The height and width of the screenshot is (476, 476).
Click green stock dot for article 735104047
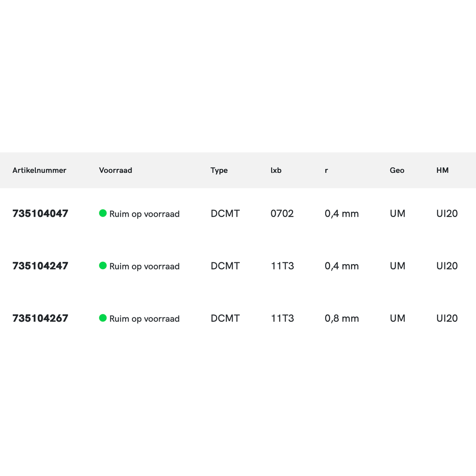pos(103,213)
